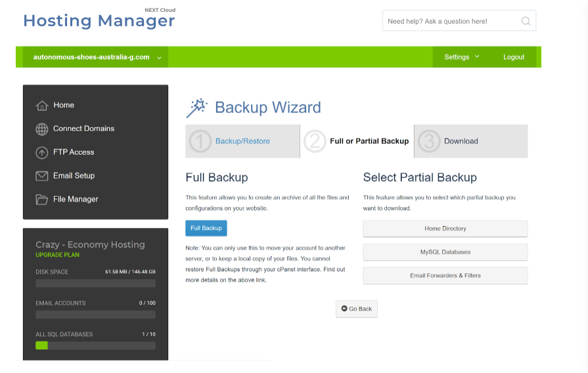The height and width of the screenshot is (373, 588).
Task: Click the search magnifier icon
Action: pos(526,21)
